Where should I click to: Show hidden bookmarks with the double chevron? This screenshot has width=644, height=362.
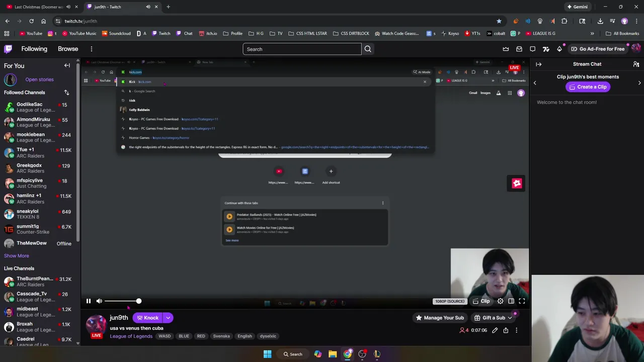pos(592,34)
